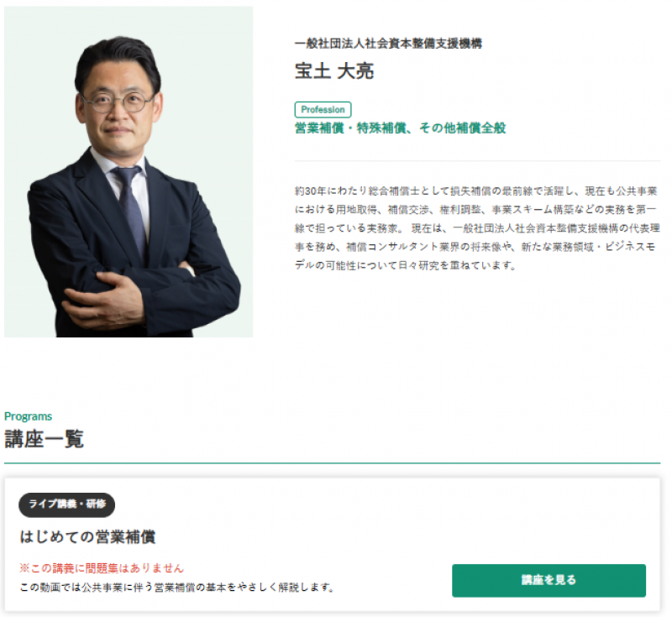This screenshot has height=617, width=672.
Task: Open the instructor portrait photo
Action: (129, 172)
